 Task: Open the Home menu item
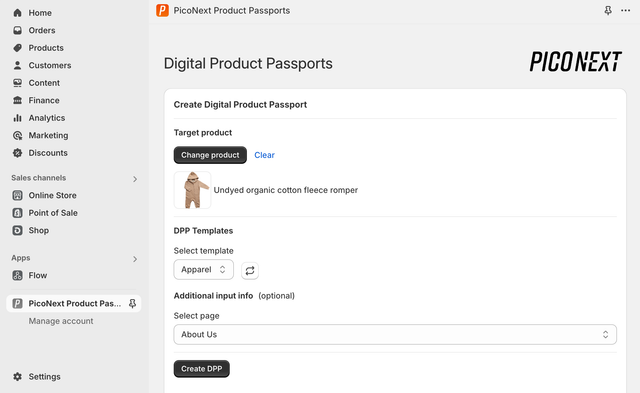click(40, 13)
